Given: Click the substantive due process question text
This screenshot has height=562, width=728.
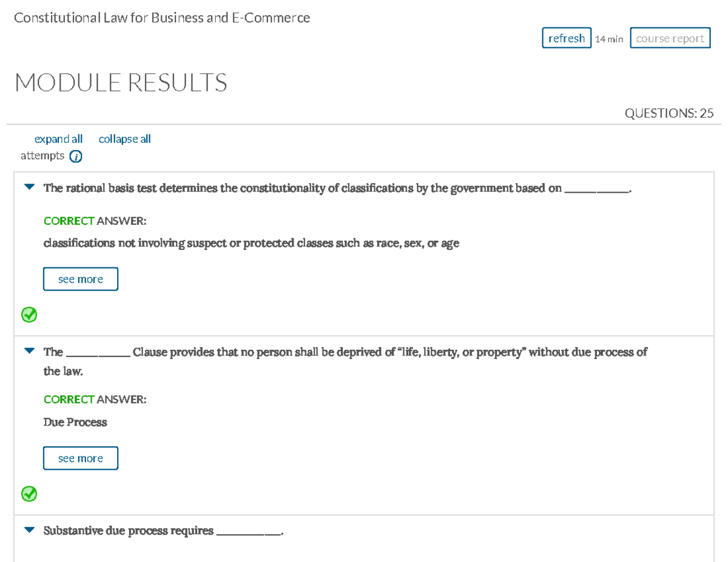Looking at the screenshot, I should (x=163, y=530).
